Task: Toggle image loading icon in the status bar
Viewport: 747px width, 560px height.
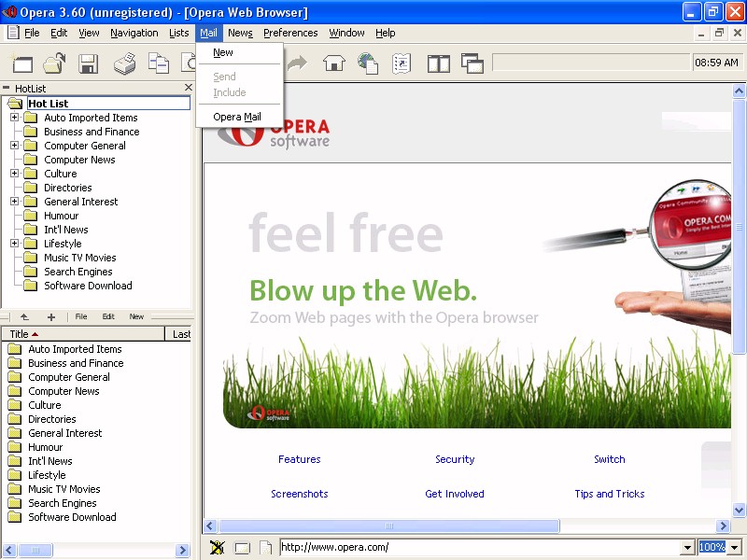Action: click(x=217, y=548)
